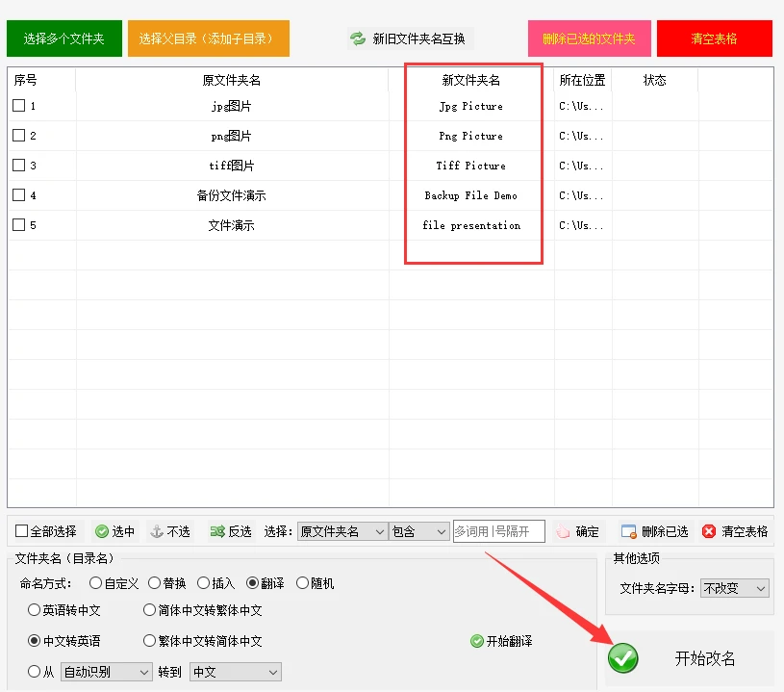
Task: Click the 备份文件演示 original name cell
Action: 232,195
